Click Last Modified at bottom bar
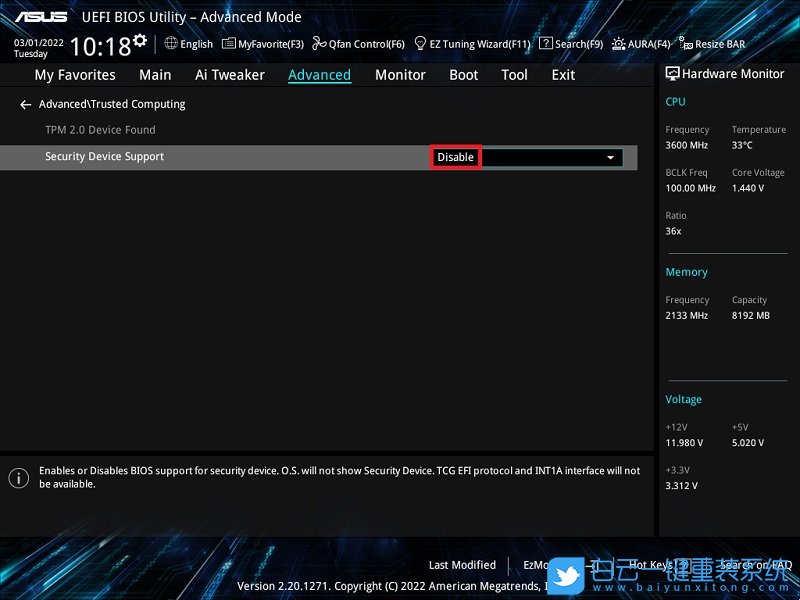The image size is (800, 600). pos(462,564)
